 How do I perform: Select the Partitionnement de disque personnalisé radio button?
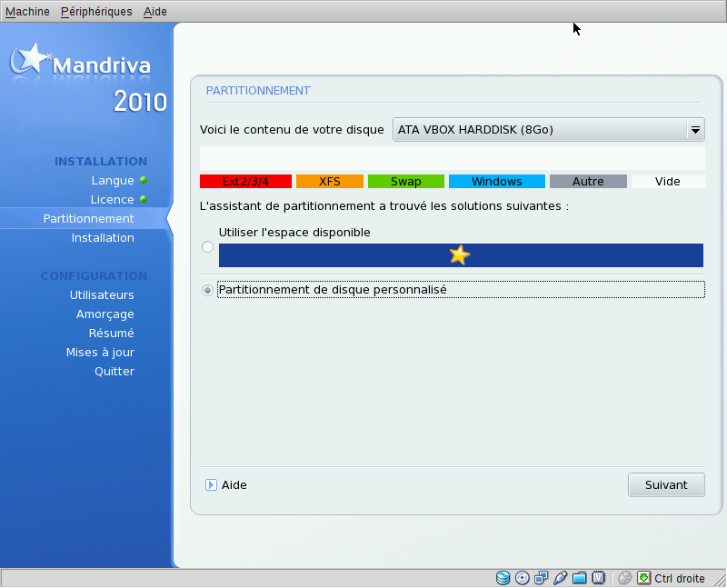pos(208,290)
